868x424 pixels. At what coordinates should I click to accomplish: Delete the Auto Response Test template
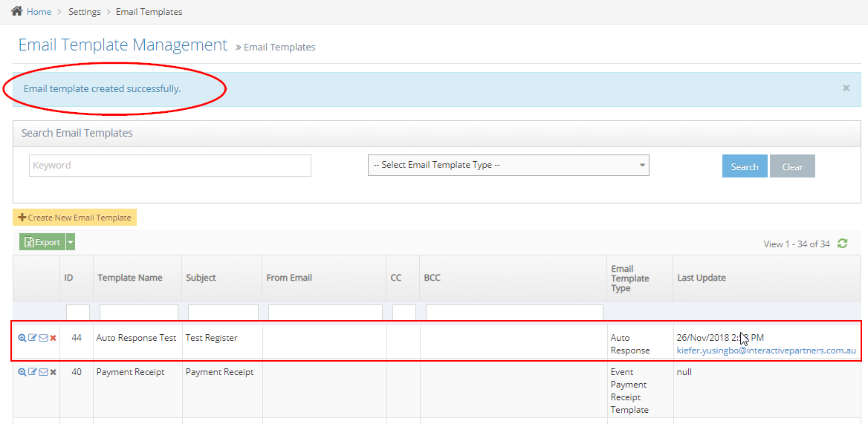[x=54, y=339]
